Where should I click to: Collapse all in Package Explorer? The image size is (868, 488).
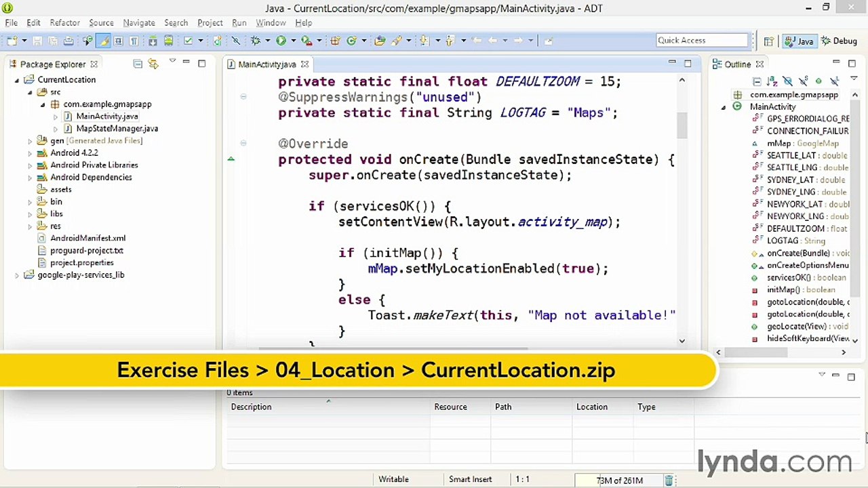(138, 64)
